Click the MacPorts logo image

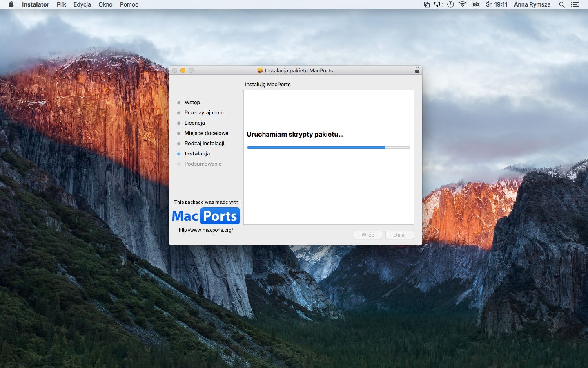(x=206, y=216)
